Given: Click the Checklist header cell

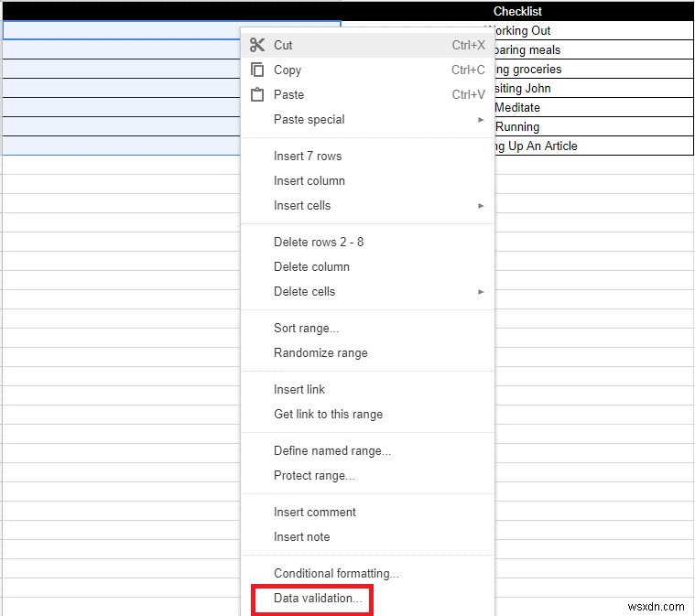Looking at the screenshot, I should [x=517, y=11].
